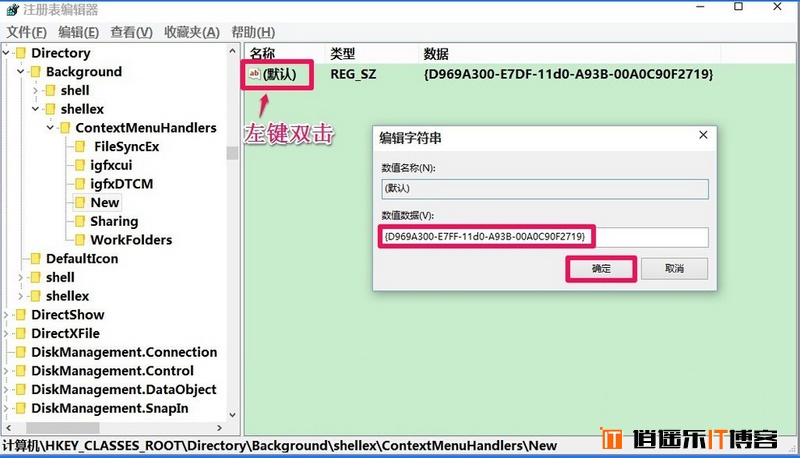Open the 文件(F) menu

pos(27,32)
